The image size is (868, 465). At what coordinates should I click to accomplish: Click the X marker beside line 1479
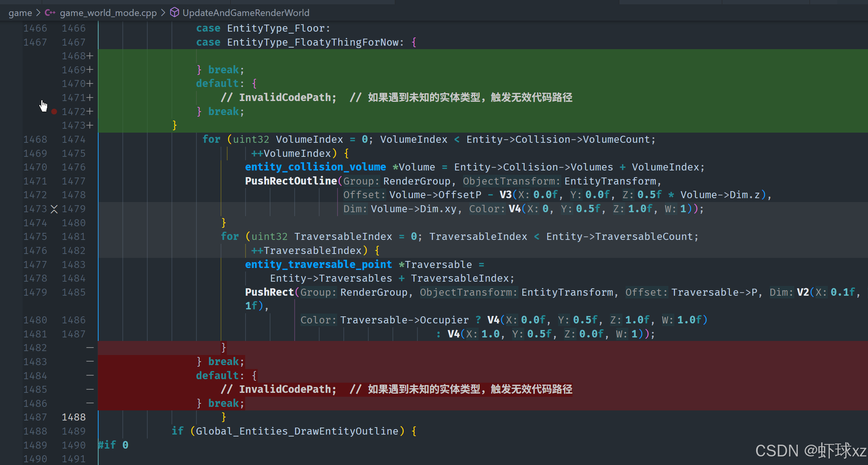54,209
